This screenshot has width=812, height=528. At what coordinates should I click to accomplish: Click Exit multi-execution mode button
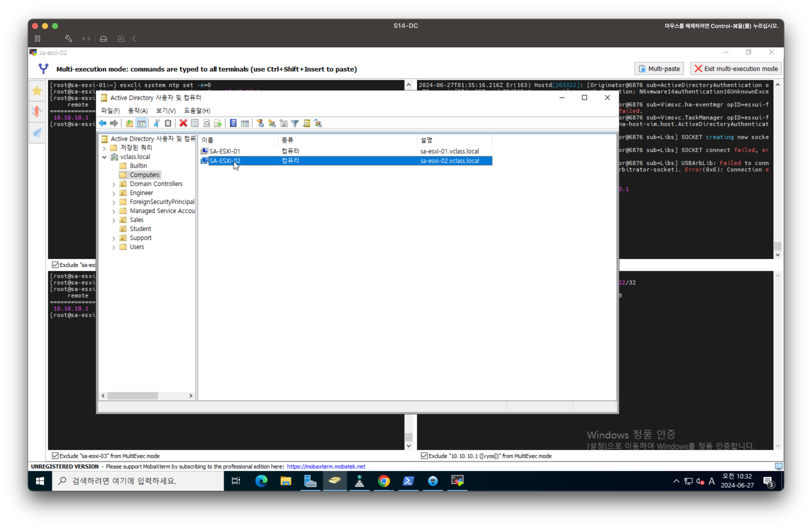(736, 68)
